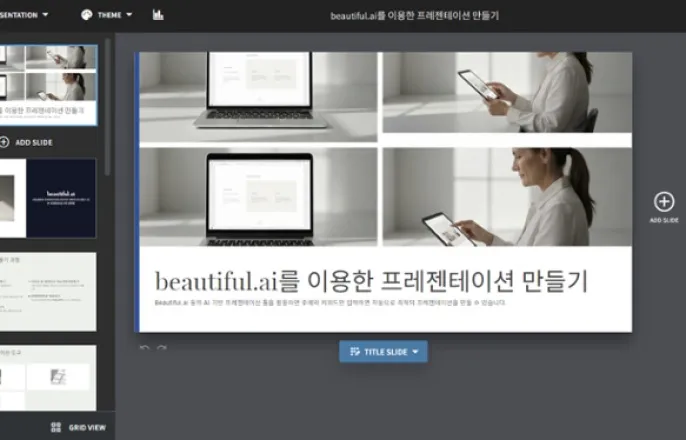Image resolution: width=686 pixels, height=440 pixels.
Task: Click the Theme palette icon
Action: click(x=87, y=15)
